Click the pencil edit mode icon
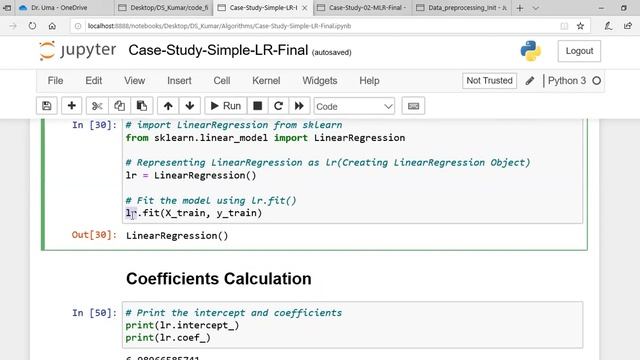This screenshot has width=640, height=360. point(530,81)
